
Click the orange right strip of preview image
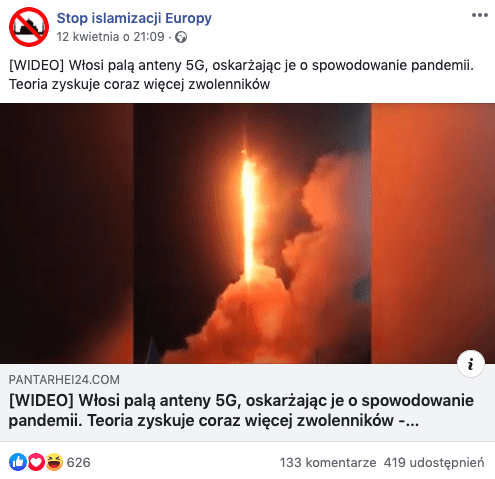click(x=433, y=233)
